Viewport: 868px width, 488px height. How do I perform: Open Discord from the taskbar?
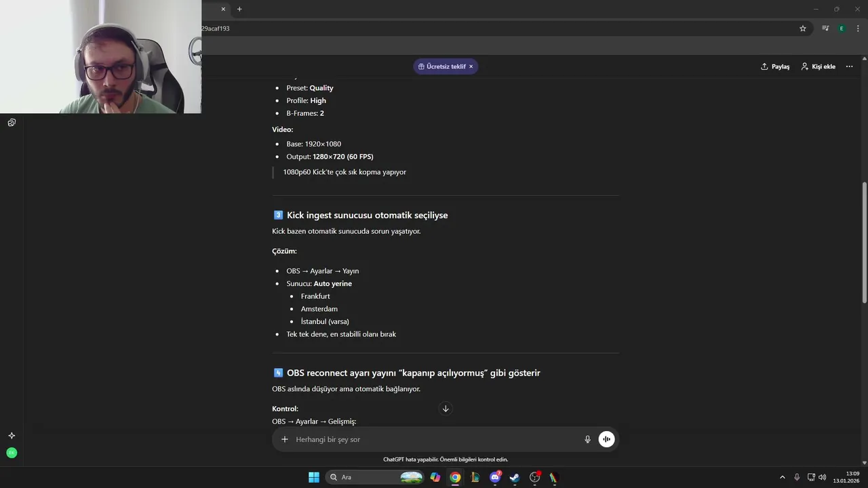pyautogui.click(x=495, y=477)
